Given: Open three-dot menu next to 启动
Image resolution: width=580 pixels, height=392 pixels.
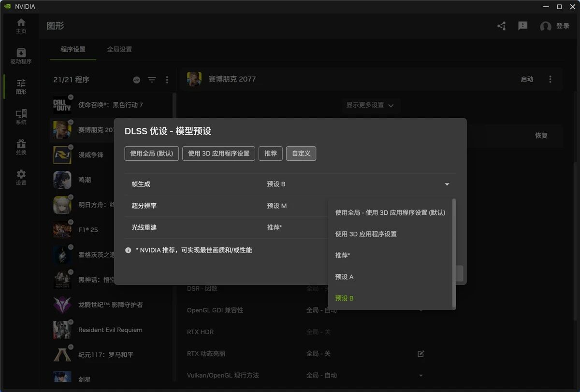Looking at the screenshot, I should point(550,79).
